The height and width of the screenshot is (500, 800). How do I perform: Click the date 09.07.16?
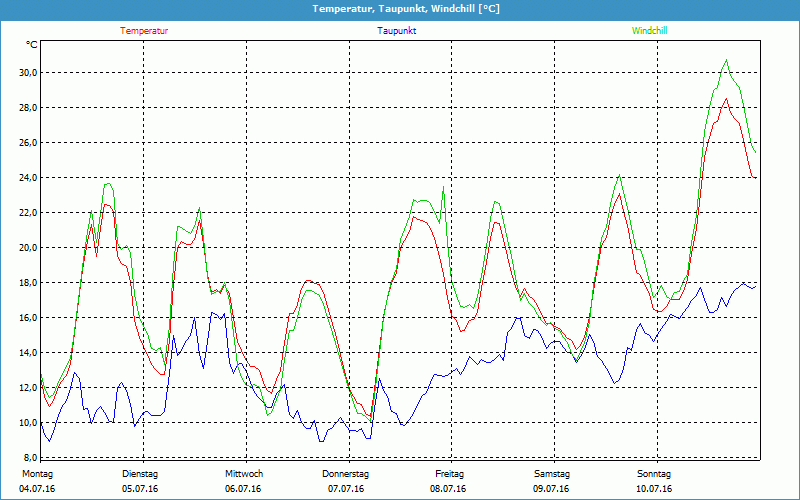tap(551, 489)
